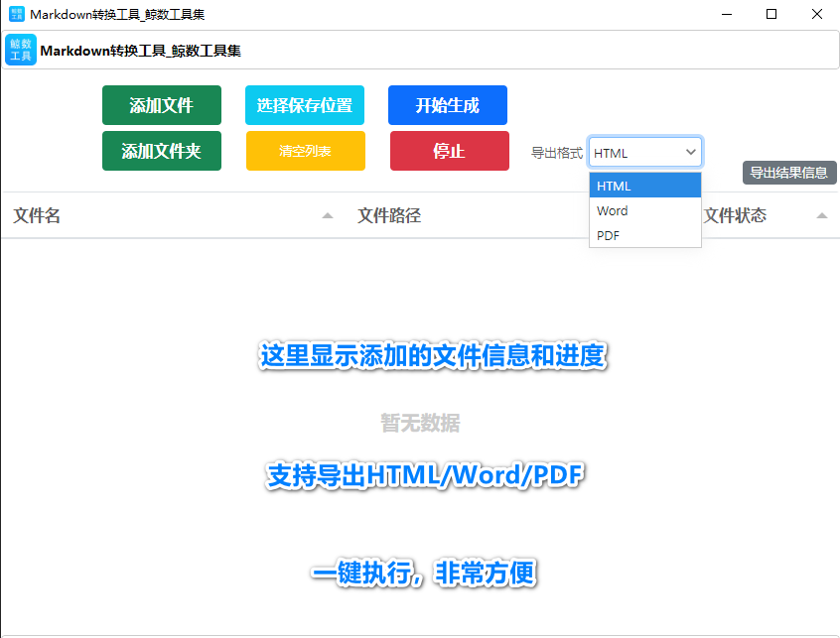Screen dimensions: 840x638
Task: Click the 添加文件 green button
Action: (x=161, y=105)
